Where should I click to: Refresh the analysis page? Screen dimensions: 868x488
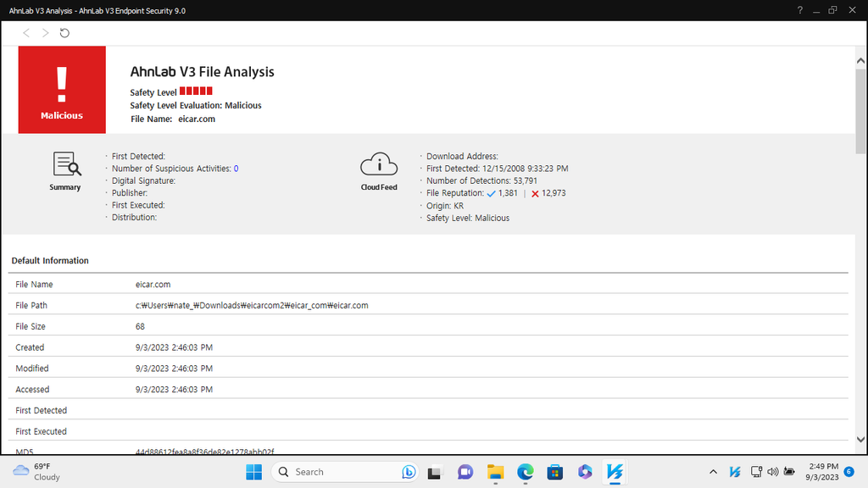point(64,32)
